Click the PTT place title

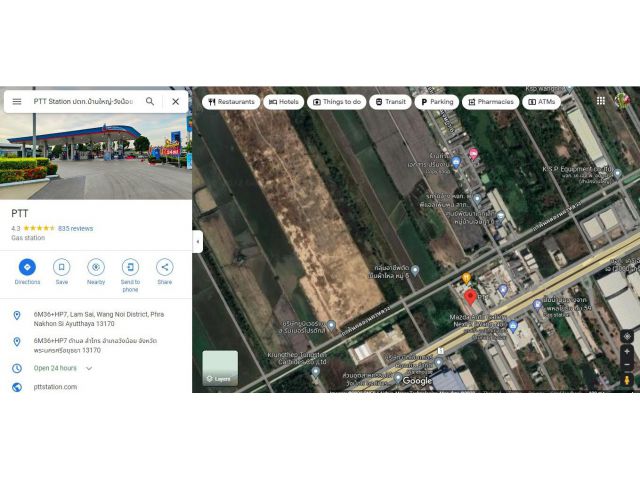20,213
